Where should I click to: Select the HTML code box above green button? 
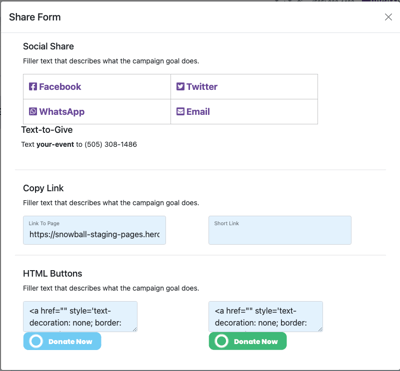point(265,316)
